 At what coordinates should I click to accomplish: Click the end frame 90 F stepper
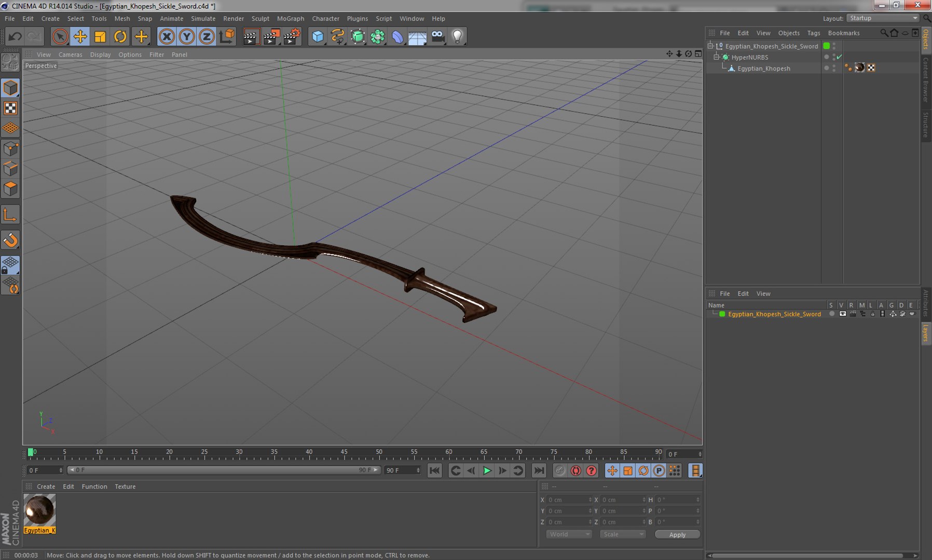418,470
